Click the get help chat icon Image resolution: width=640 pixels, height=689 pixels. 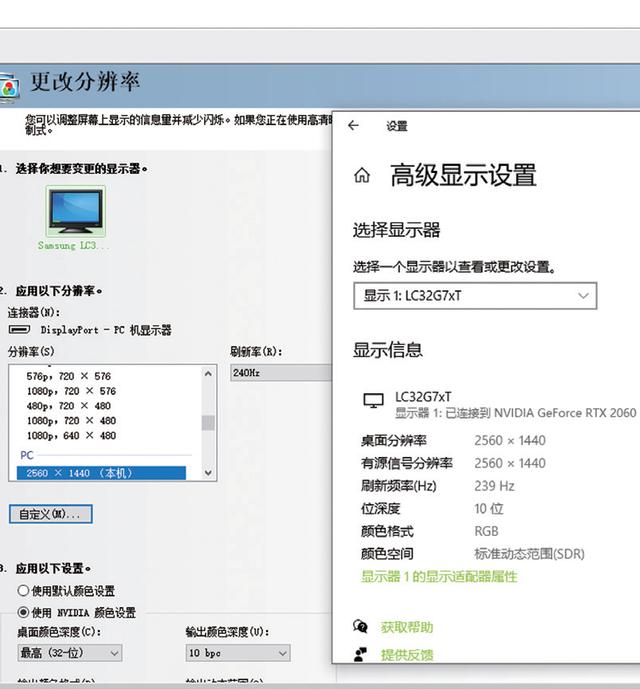point(360,626)
